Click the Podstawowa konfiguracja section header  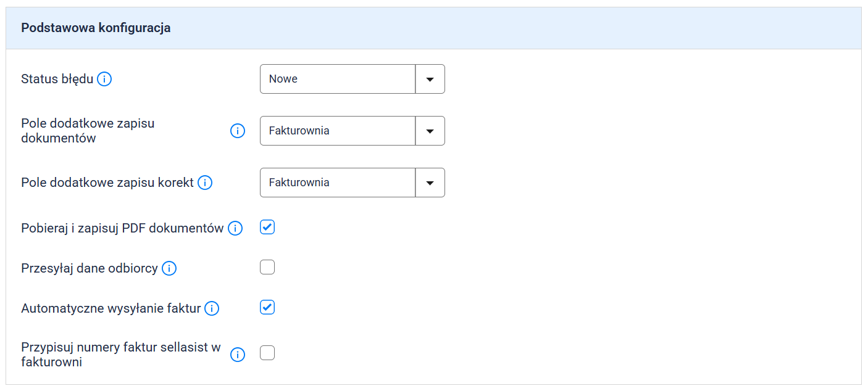click(96, 28)
